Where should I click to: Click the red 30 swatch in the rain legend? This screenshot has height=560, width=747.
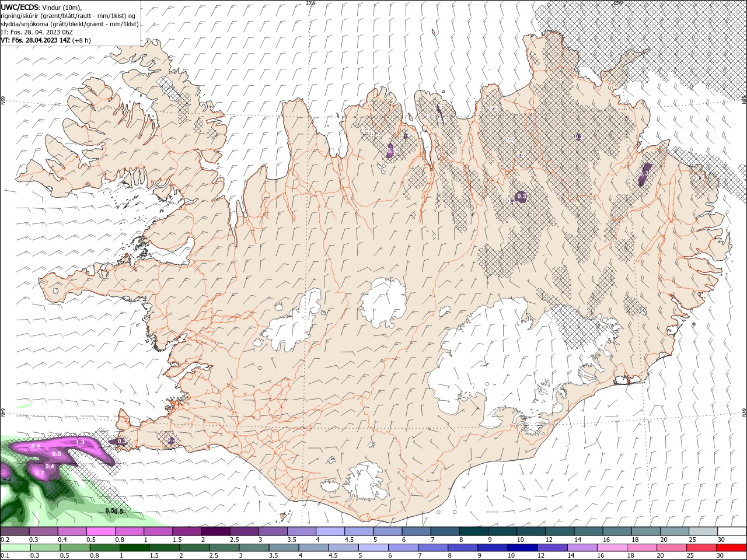[732, 548]
